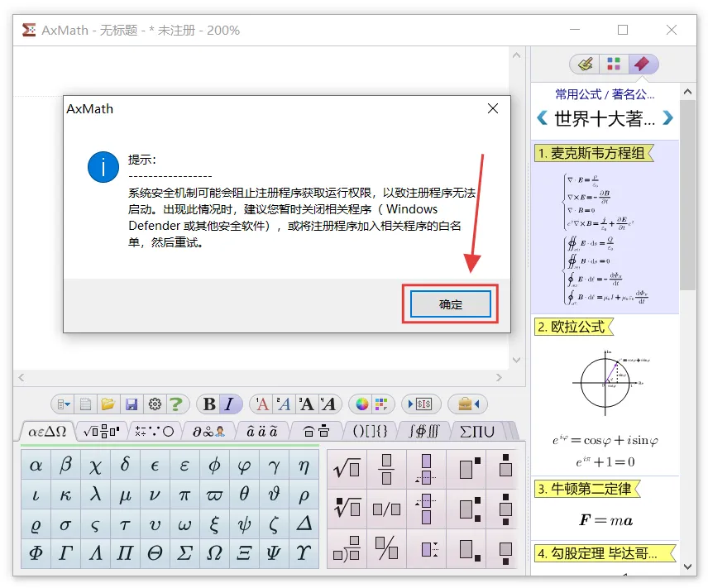Select 4. 勾股定理 毕达哥... heading
The height and width of the screenshot is (588, 708).
pyautogui.click(x=605, y=553)
